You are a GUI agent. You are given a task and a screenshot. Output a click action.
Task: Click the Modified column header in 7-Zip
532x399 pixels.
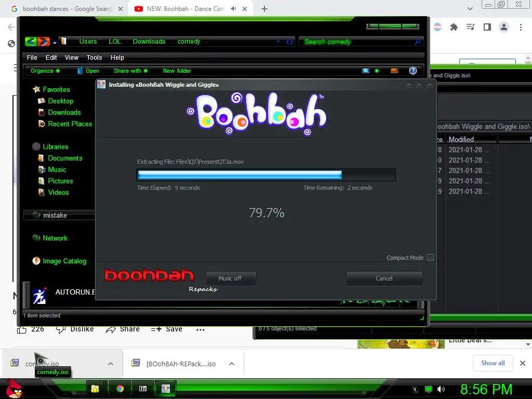[x=471, y=139]
